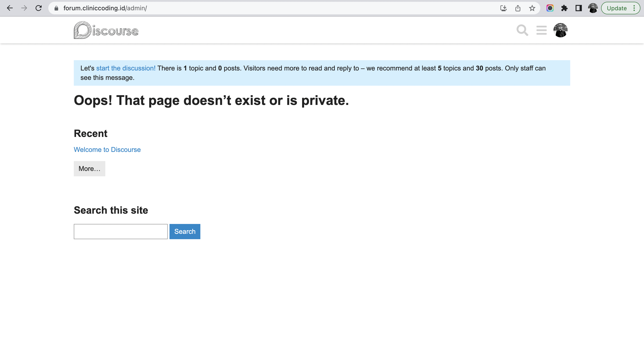Open the user avatar menu in forum header

[x=560, y=30]
